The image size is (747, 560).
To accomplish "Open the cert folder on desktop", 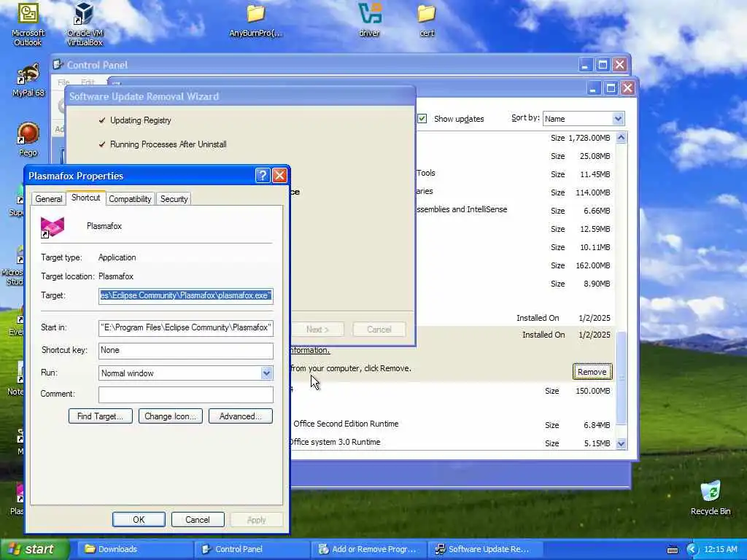I will [426, 21].
